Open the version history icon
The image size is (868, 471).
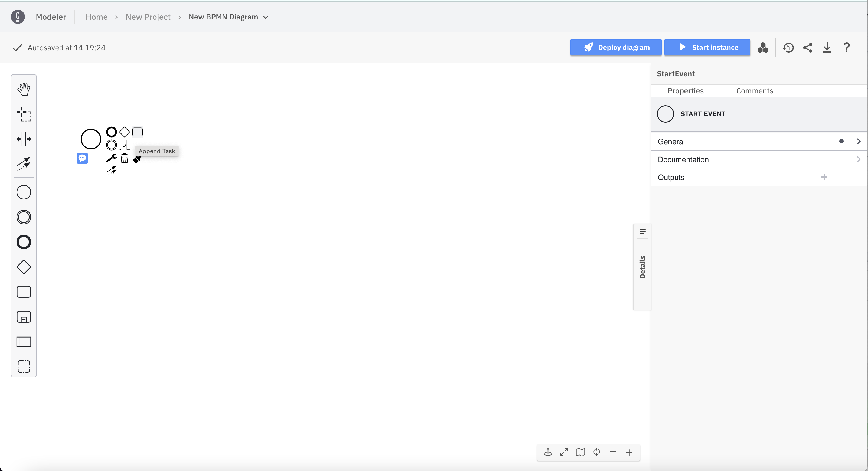coord(788,47)
